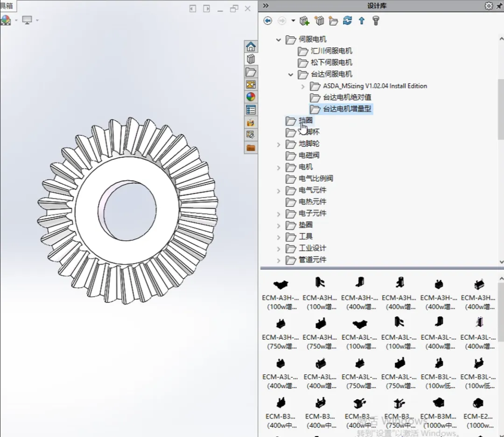Viewport: 504px width, 437px height.
Task: Click the monitor display settings icon
Action: pyautogui.click(x=27, y=20)
